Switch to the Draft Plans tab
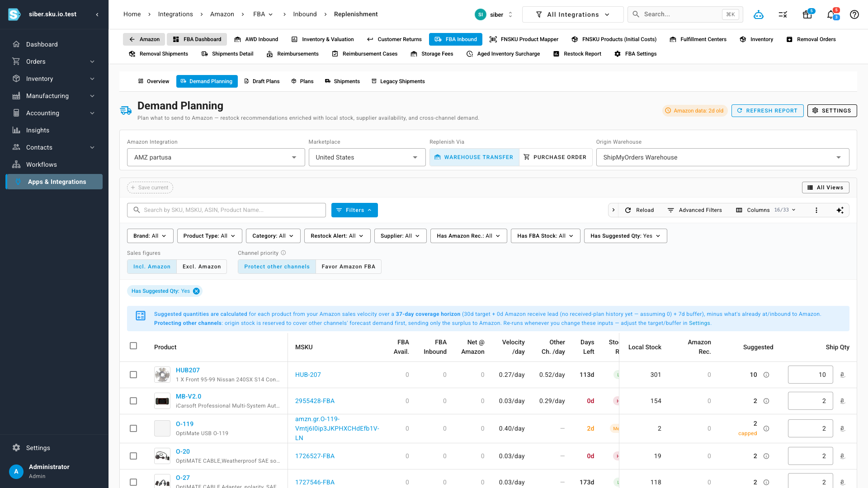Screen dimensions: 868x488 click(262, 81)
